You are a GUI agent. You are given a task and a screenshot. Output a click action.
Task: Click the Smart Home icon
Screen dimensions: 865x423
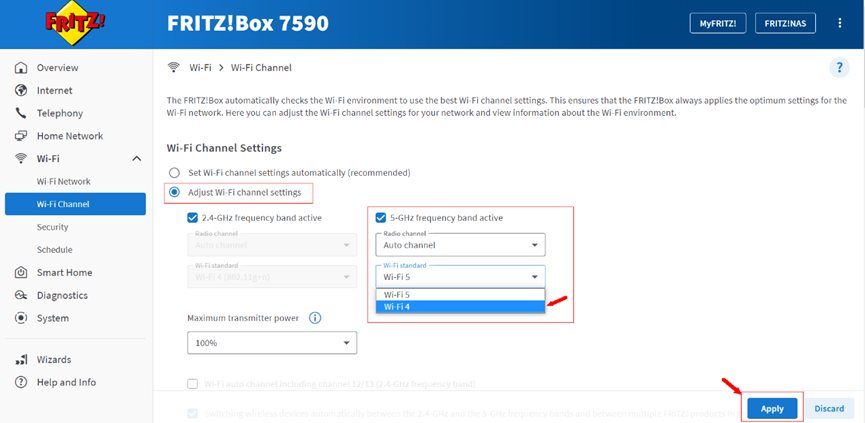click(x=21, y=272)
